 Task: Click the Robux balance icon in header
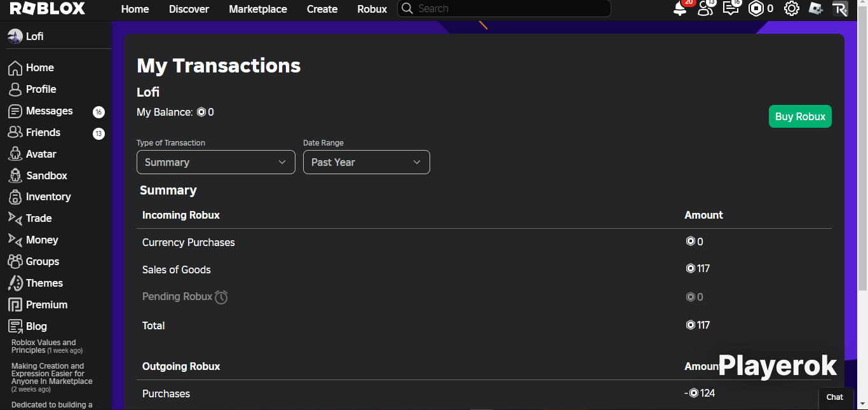756,9
